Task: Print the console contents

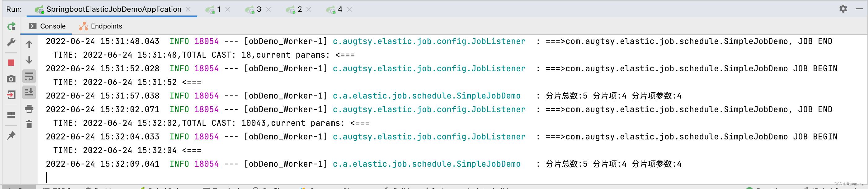Action: [29, 109]
